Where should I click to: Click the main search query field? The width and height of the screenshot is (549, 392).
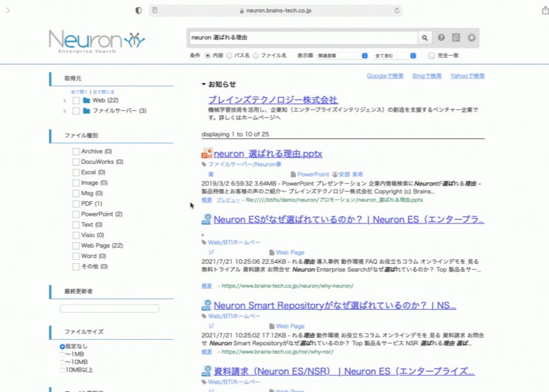coord(303,37)
